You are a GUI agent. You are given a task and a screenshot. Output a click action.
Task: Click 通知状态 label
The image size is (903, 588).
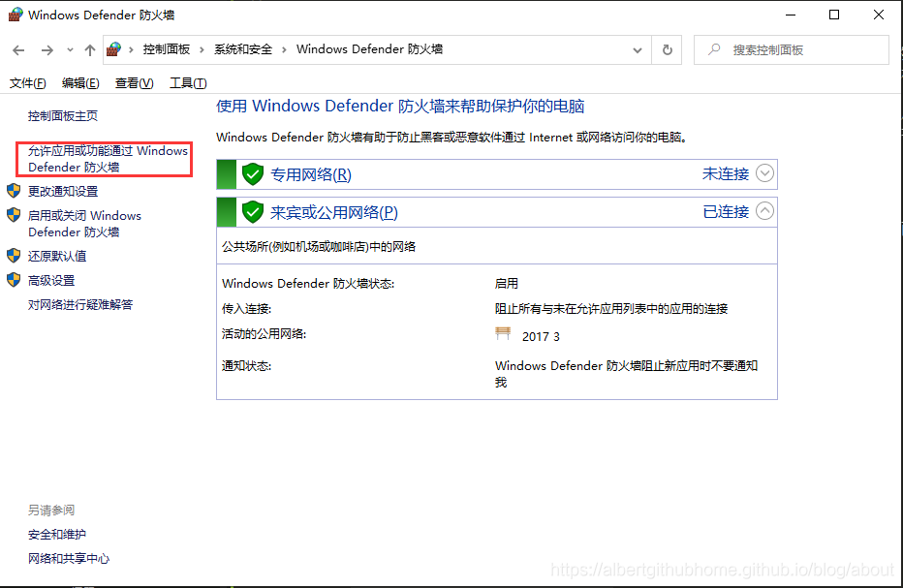[x=246, y=366]
